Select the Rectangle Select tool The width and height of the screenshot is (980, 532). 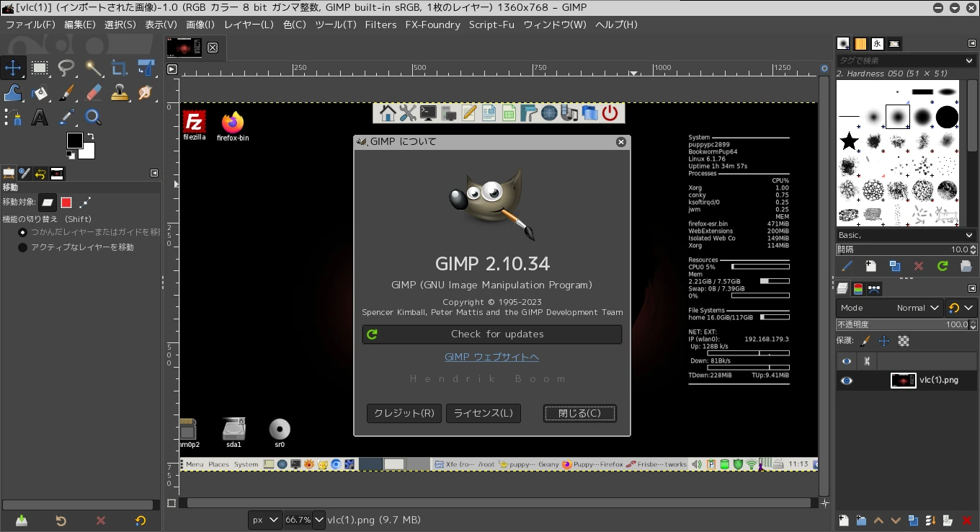pos(40,68)
